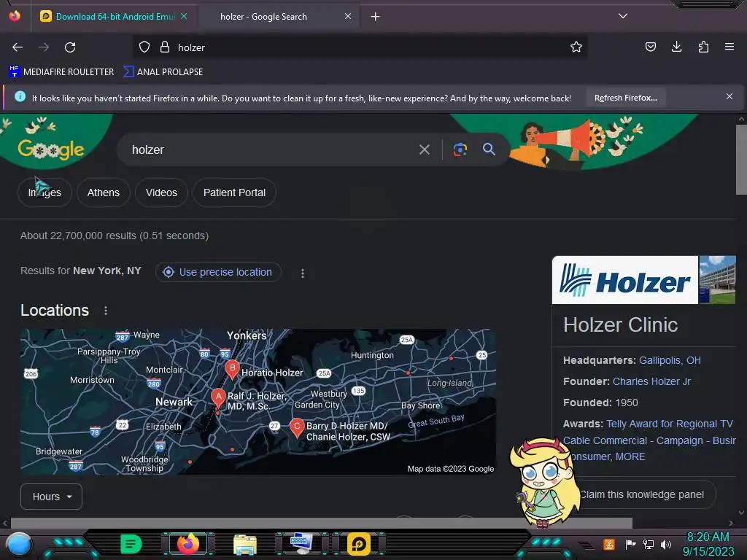Open Charles Holzer Jr founder link
747x560 pixels.
651,381
